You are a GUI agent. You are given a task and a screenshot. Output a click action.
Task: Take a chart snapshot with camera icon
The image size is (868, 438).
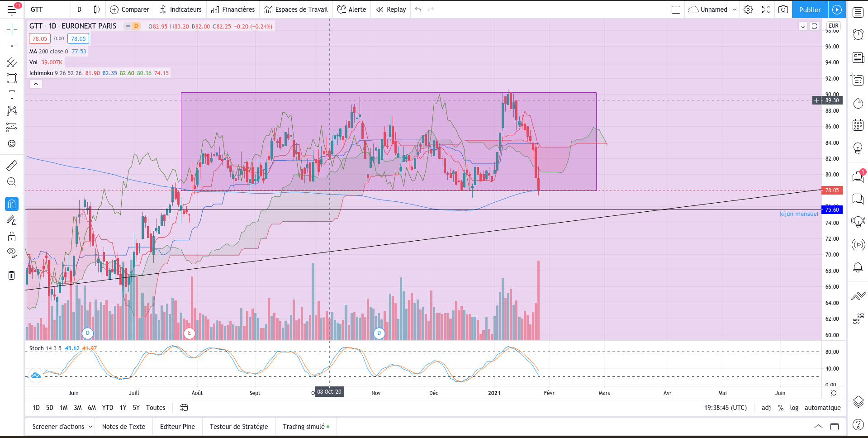click(783, 10)
